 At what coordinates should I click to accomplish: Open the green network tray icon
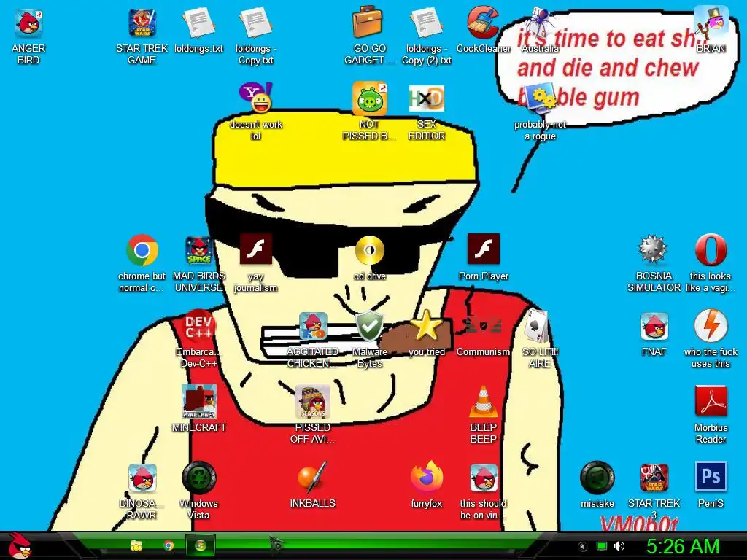602,546
